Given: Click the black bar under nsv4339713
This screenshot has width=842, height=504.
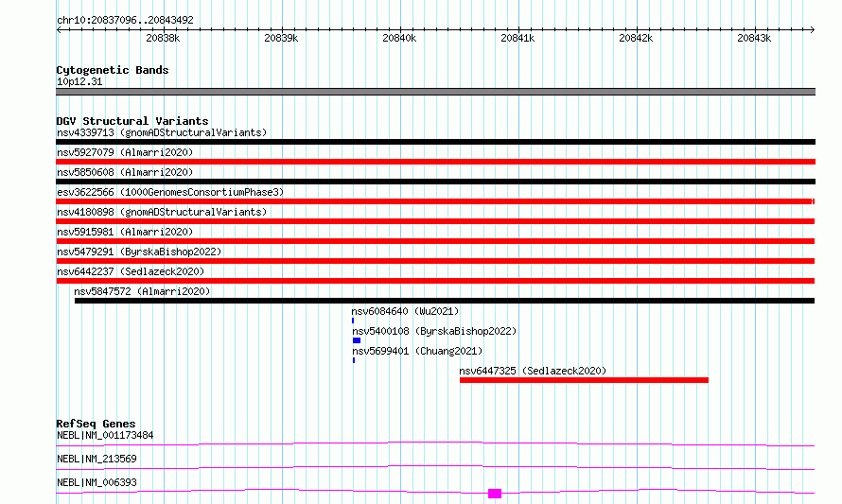Looking at the screenshot, I should click(435, 142).
